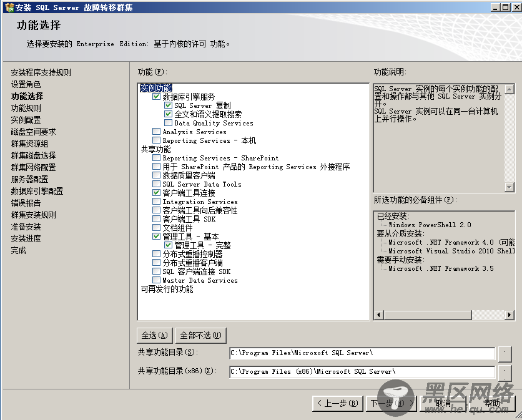Check the 数据库引擎服务 checkbox
Image resolution: width=522 pixels, height=420 pixels.
pyautogui.click(x=157, y=97)
